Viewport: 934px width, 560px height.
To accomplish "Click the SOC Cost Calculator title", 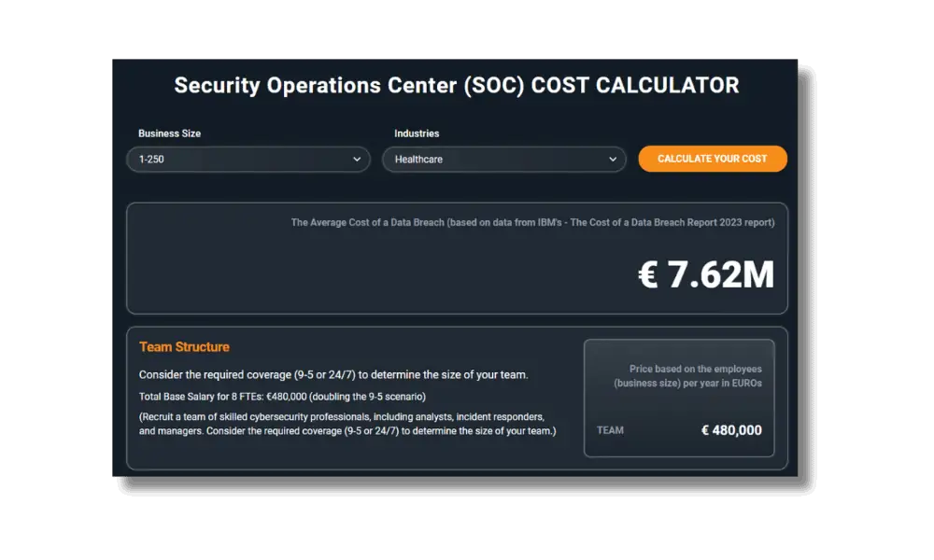I will click(456, 85).
